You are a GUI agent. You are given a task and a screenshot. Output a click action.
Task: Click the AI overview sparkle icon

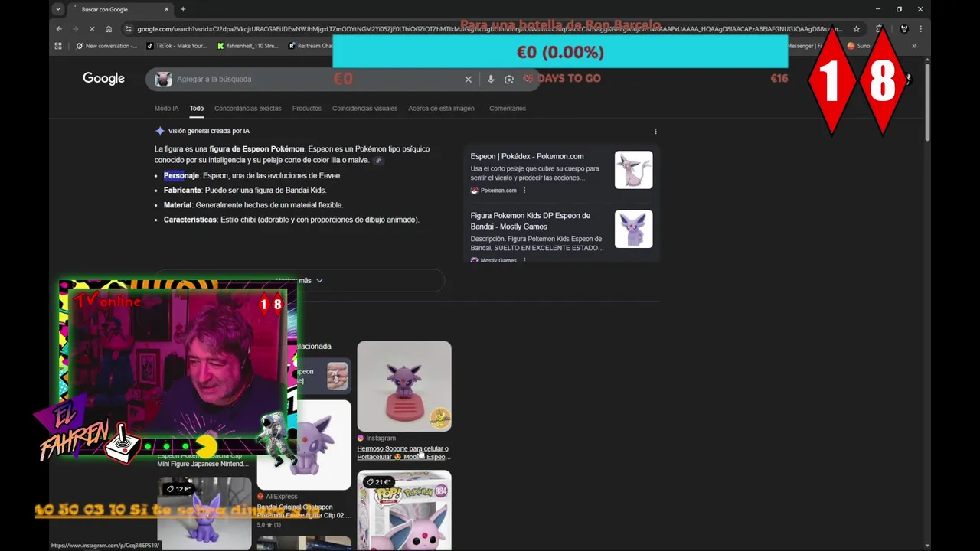(160, 131)
